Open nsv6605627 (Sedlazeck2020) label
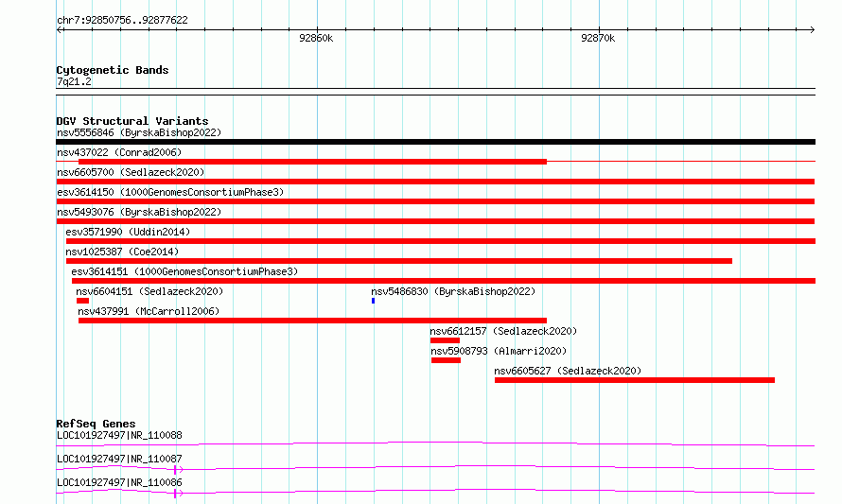This screenshot has width=842, height=504. point(568,371)
